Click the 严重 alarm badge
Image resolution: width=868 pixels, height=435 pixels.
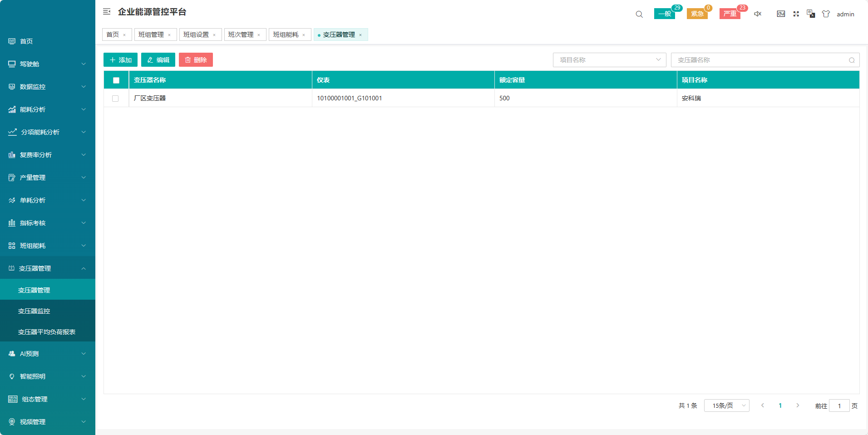730,14
